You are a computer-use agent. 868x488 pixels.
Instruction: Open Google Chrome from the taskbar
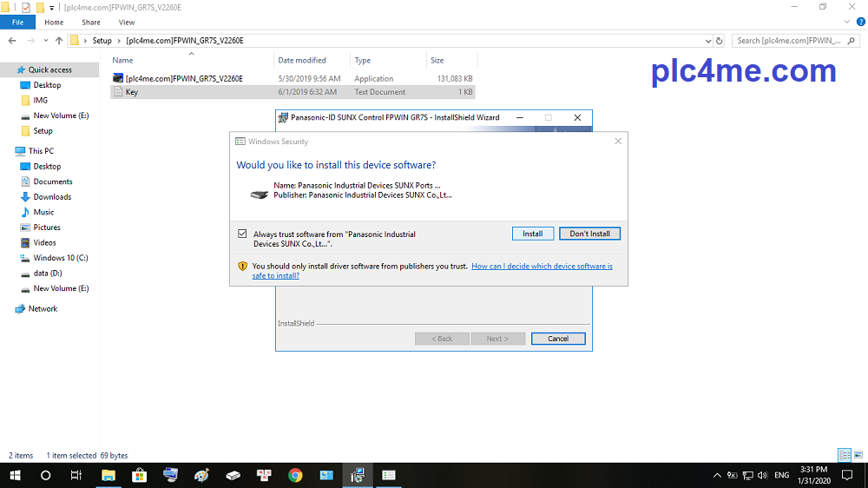[295, 475]
